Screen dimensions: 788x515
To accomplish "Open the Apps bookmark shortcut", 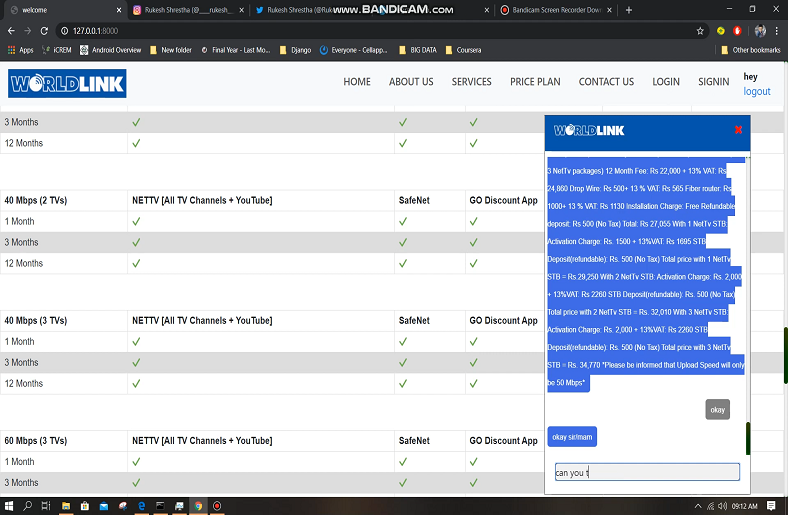I will pyautogui.click(x=20, y=50).
